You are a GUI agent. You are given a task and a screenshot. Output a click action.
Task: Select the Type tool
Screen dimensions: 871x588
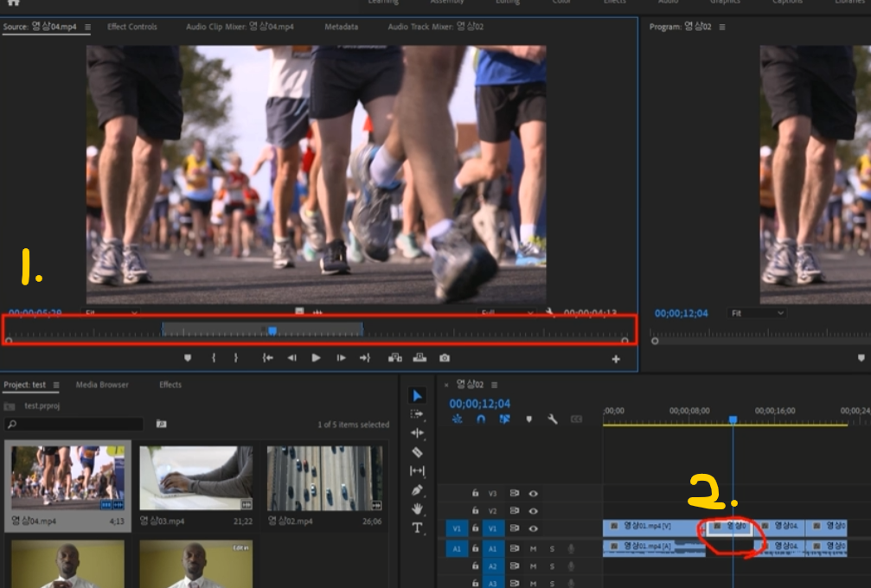tap(417, 527)
